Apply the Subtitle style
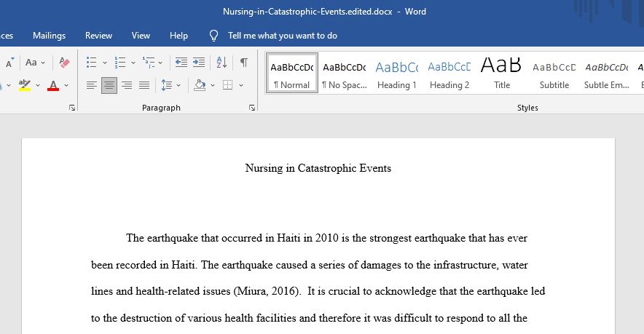This screenshot has width=644, height=334. click(554, 73)
